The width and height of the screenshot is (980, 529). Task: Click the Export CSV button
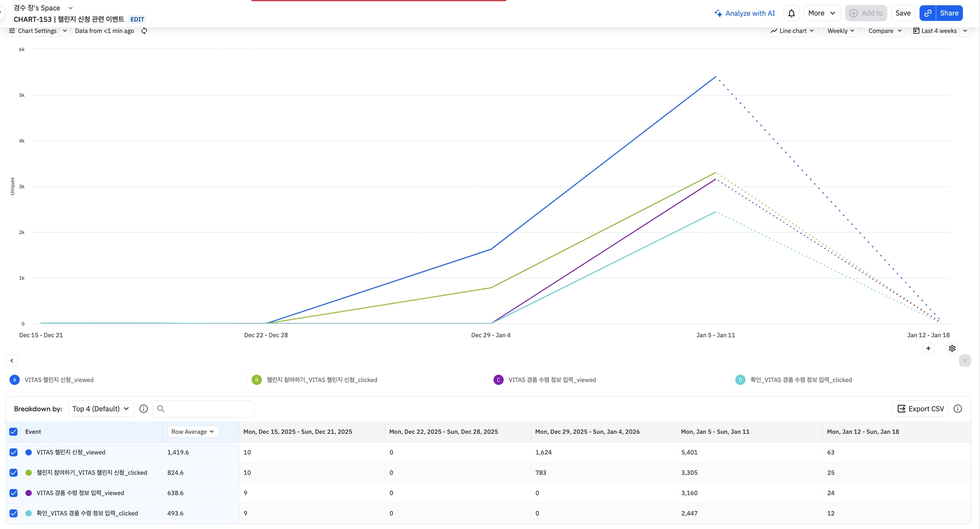tap(920, 408)
